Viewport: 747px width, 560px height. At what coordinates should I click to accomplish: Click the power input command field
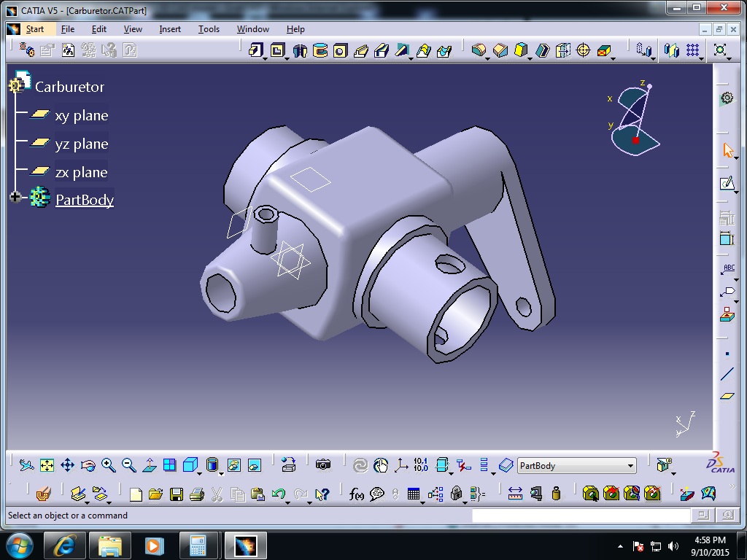click(581, 516)
